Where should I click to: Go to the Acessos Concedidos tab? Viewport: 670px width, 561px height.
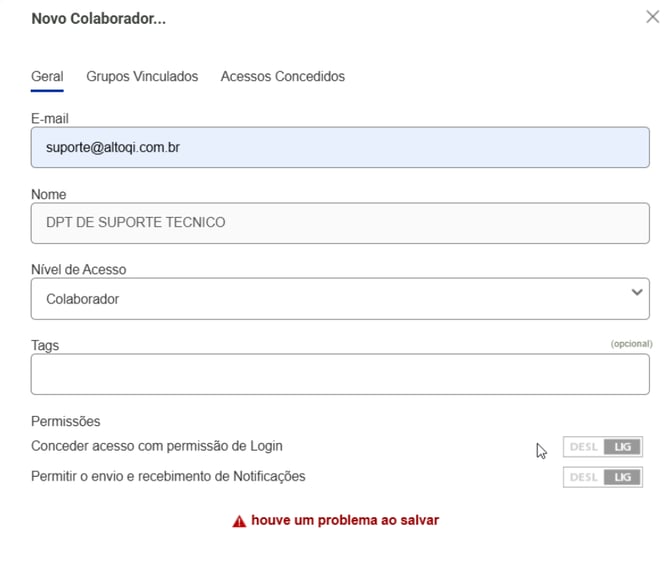282,76
